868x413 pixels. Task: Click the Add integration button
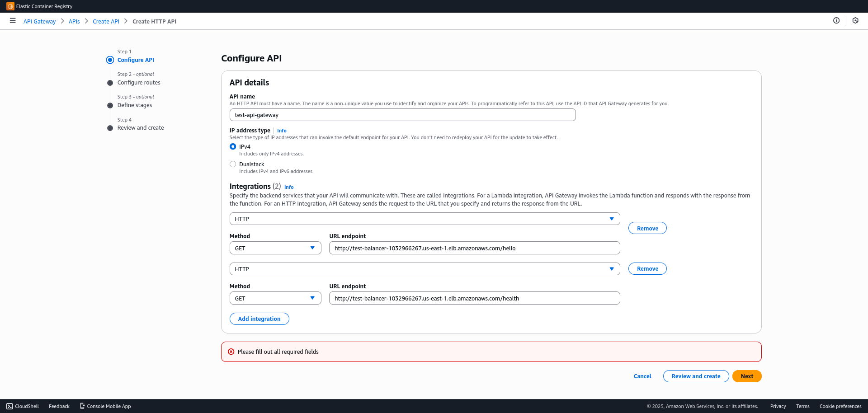[259, 319]
